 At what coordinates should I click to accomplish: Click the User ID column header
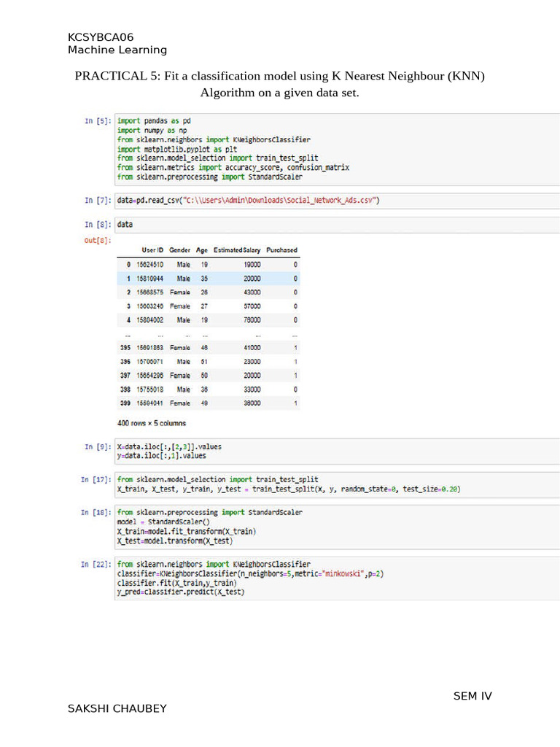(152, 250)
